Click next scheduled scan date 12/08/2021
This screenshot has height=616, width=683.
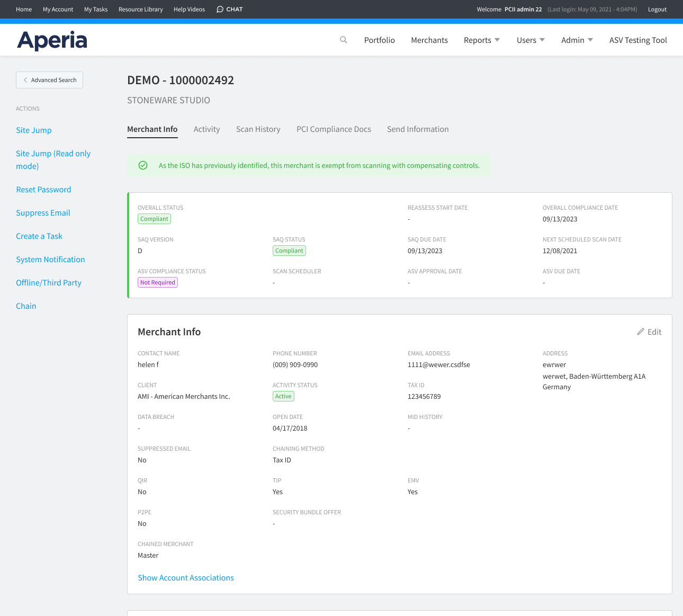(560, 251)
